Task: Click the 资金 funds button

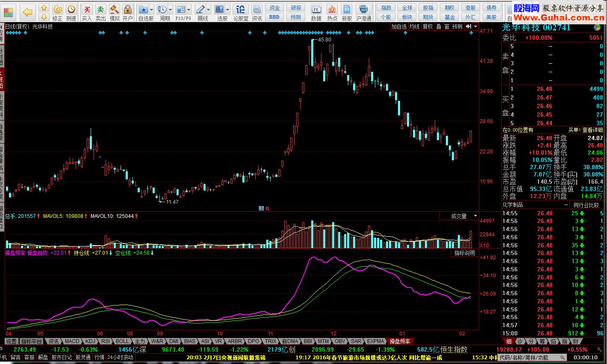Action: point(274,8)
